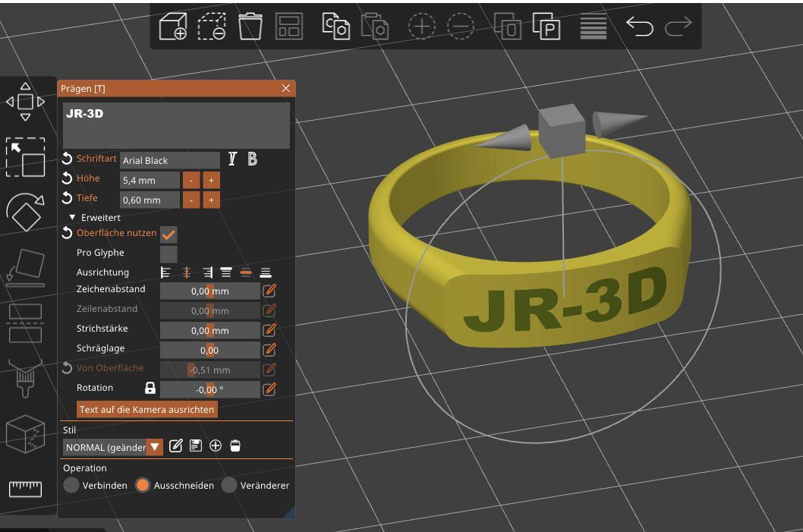This screenshot has width=803, height=532.
Task: Align text left in Ausrichtung
Action: pyautogui.click(x=165, y=272)
